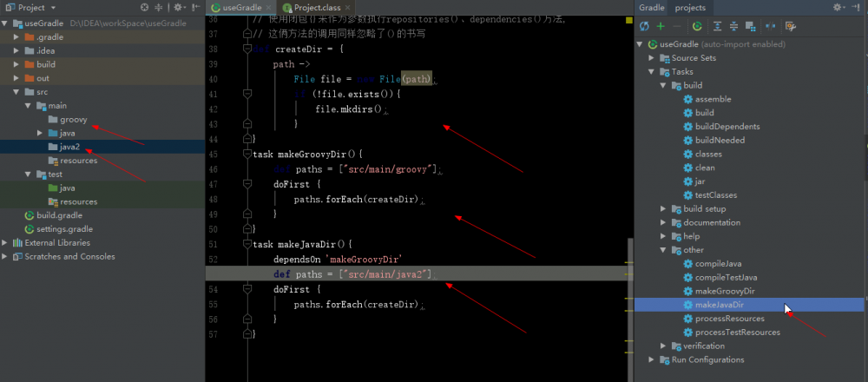Select the clean Gradle task
The height and width of the screenshot is (382, 868).
[x=705, y=168]
